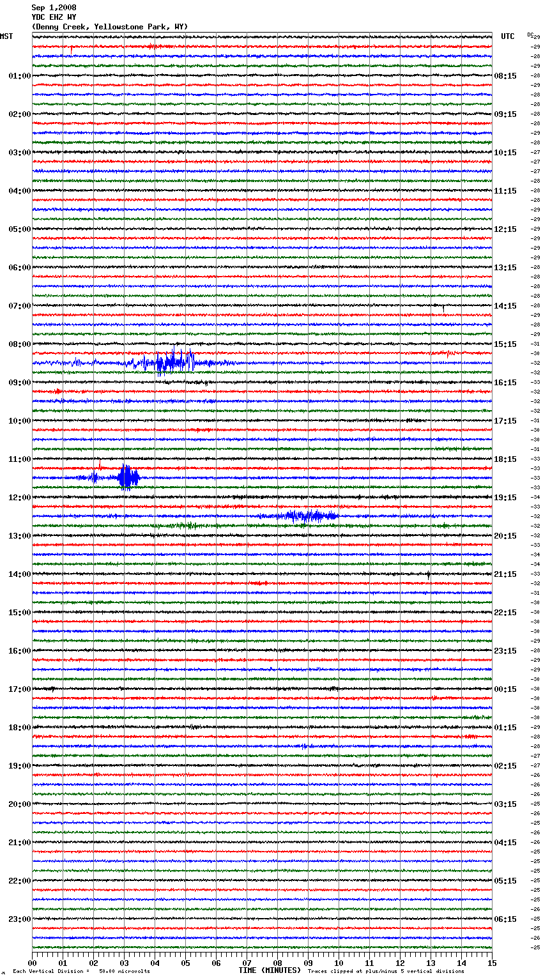Click the 17:15 UTC time label
The image size is (543, 980).
tap(505, 421)
